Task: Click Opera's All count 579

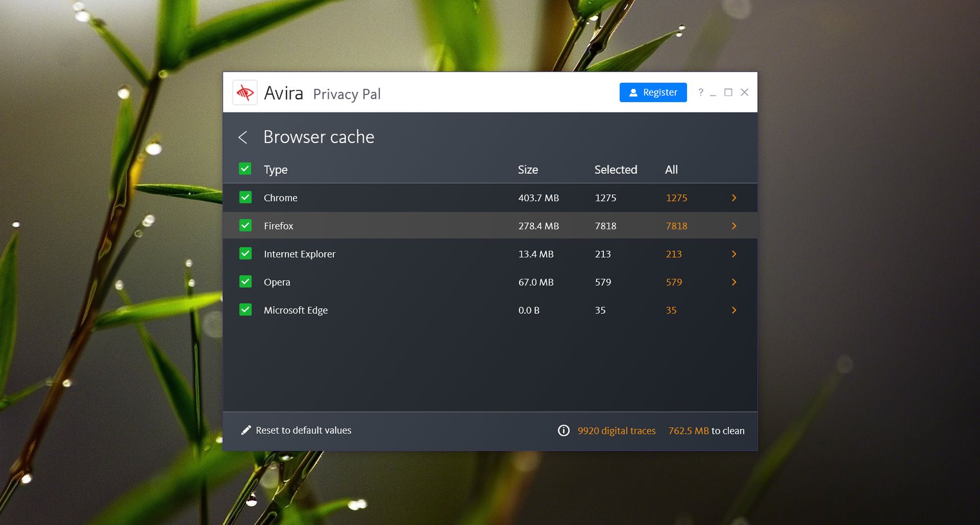Action: tap(673, 282)
